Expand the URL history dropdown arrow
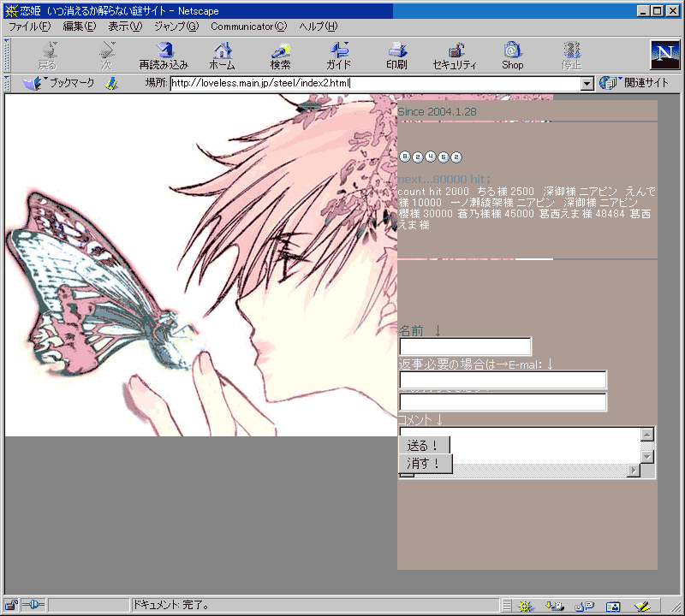Viewport: 685px width, 616px height. tap(587, 83)
